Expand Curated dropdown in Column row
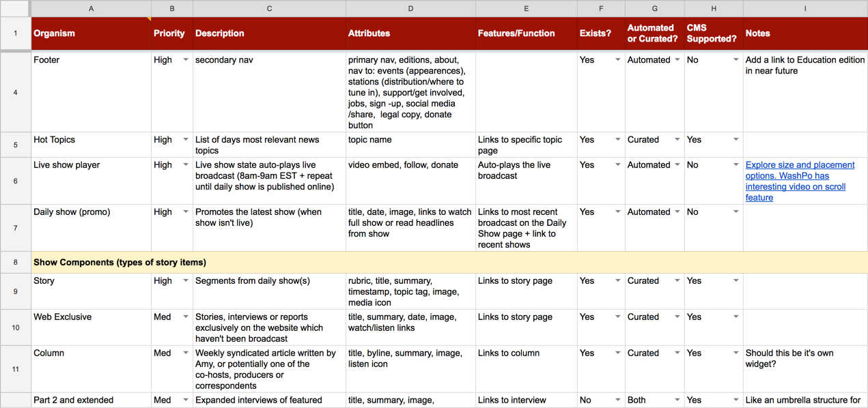This screenshot has width=868, height=408. (x=677, y=353)
